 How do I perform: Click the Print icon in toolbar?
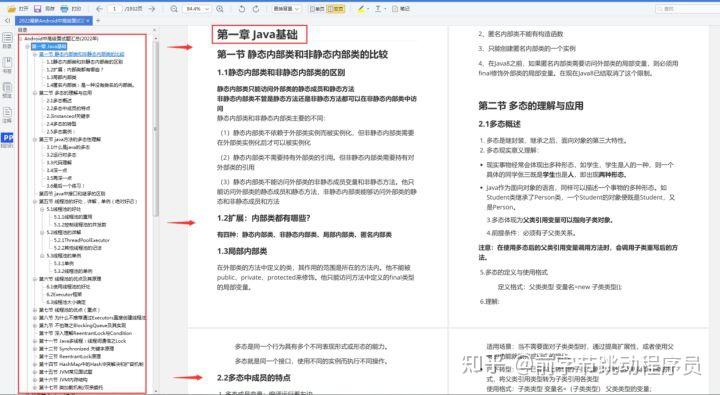point(64,9)
